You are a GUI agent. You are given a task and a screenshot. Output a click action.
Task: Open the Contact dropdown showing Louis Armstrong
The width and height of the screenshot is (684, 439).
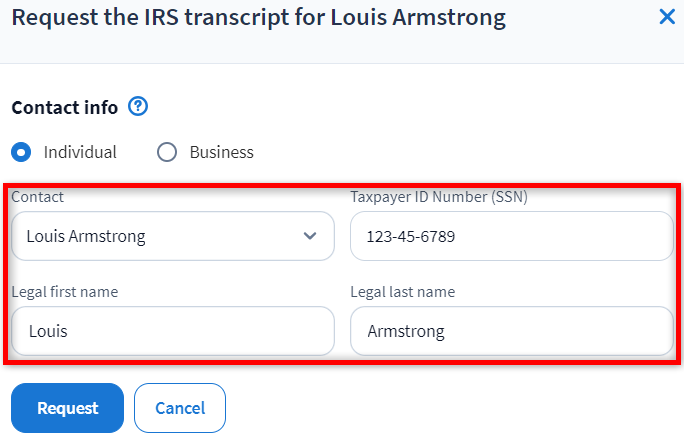tap(160, 237)
